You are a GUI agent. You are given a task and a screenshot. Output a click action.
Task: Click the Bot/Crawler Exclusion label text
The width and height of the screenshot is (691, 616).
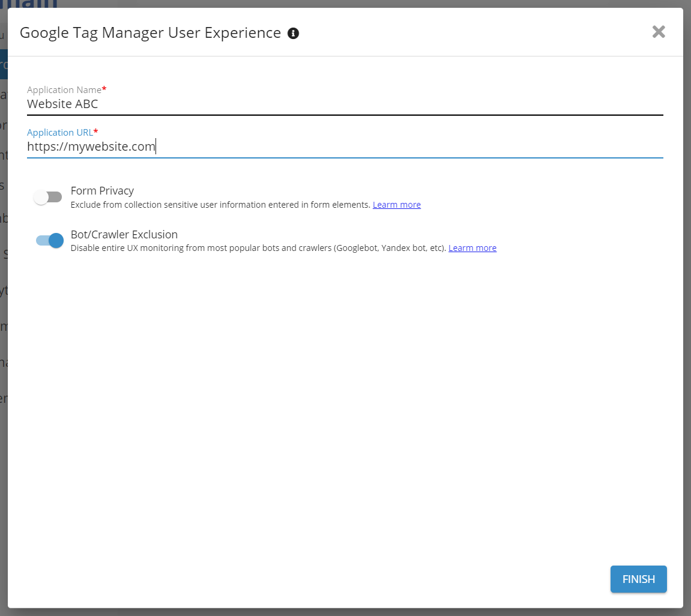(x=124, y=234)
